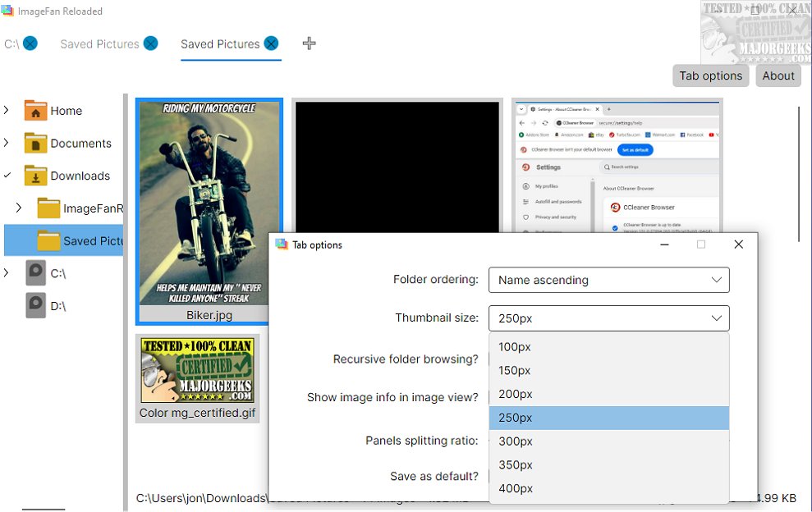Select Downloads in the folder tree
This screenshot has height=512, width=812.
click(80, 176)
